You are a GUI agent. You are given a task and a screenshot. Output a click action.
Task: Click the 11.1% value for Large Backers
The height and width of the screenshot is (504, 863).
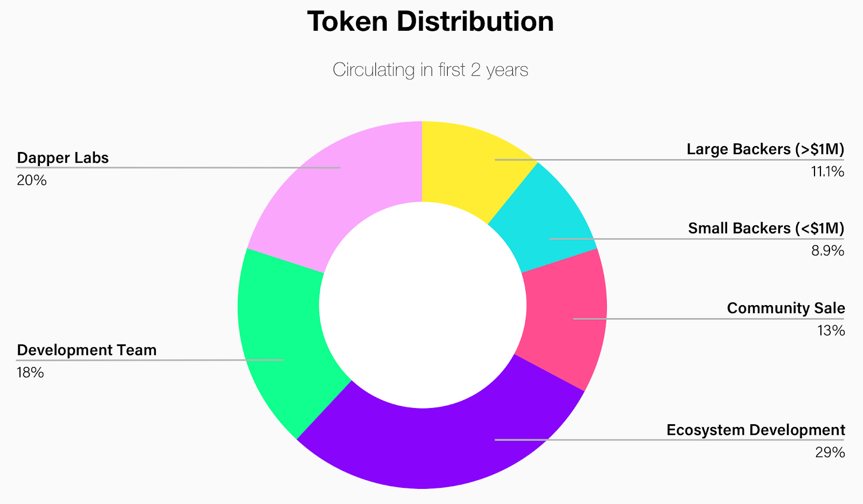click(827, 172)
